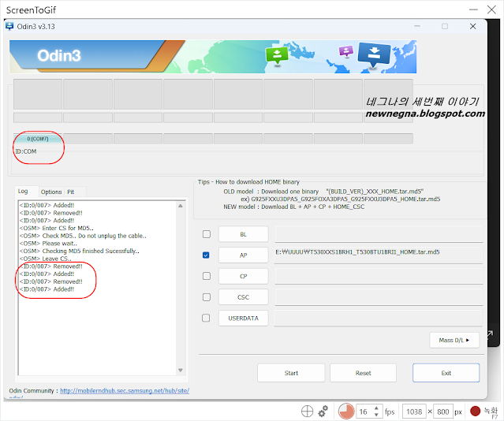The width and height of the screenshot is (504, 421).
Task: Tick the CP checkbox
Action: (207, 276)
